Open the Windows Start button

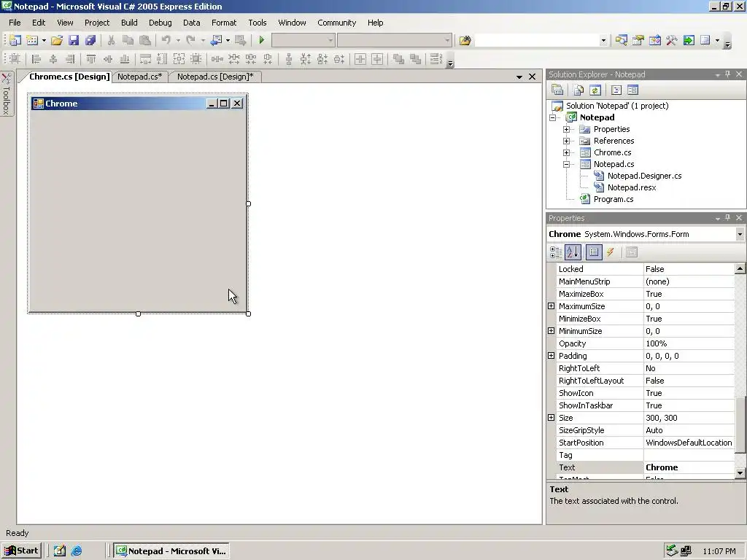pos(21,551)
